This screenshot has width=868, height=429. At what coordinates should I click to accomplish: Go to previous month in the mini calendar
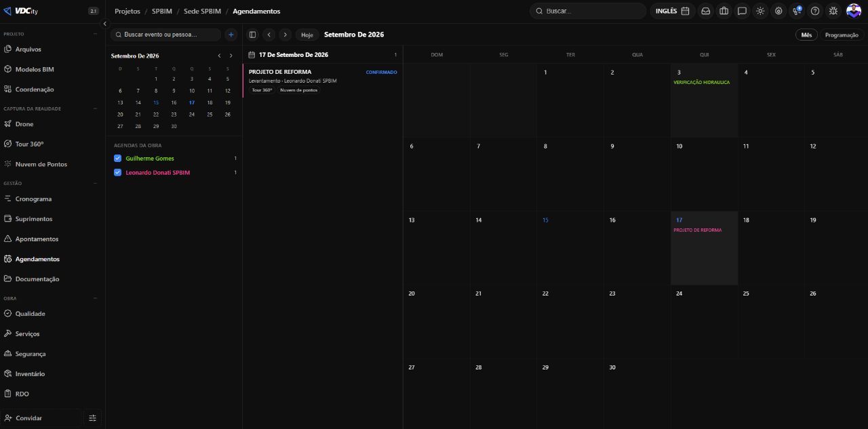(219, 56)
